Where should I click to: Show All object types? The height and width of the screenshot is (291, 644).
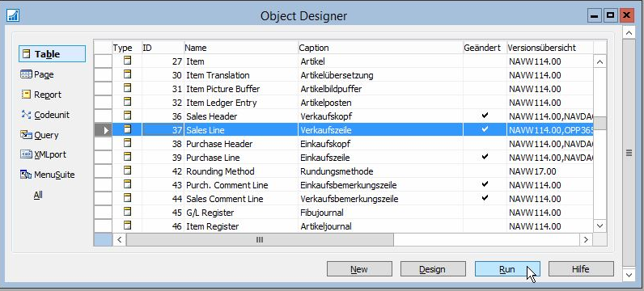38,195
